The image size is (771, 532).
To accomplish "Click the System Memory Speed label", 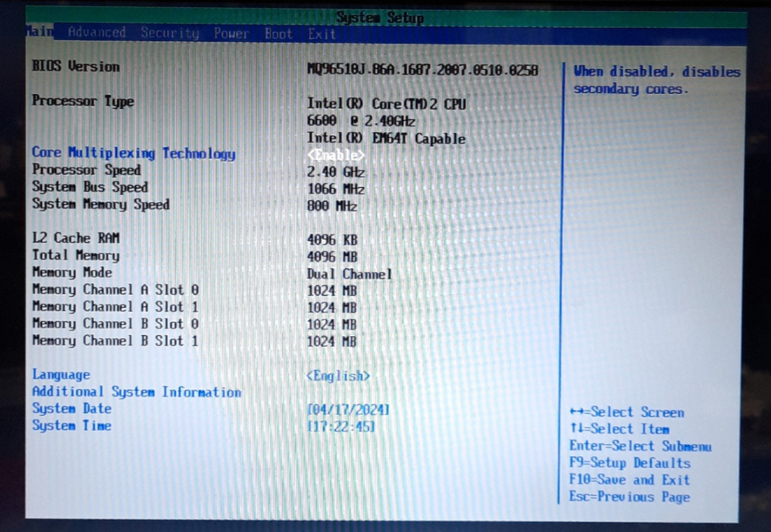I will [x=101, y=204].
